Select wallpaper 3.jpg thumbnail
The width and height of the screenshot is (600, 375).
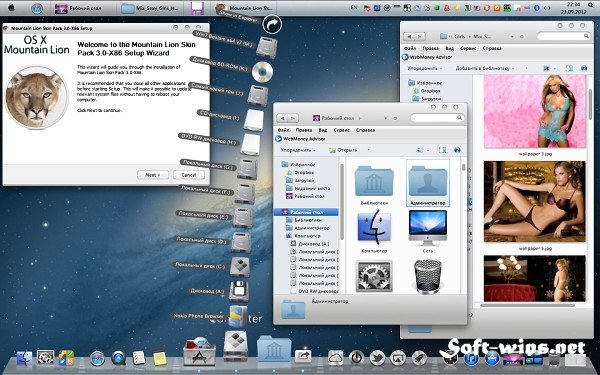(x=535, y=111)
